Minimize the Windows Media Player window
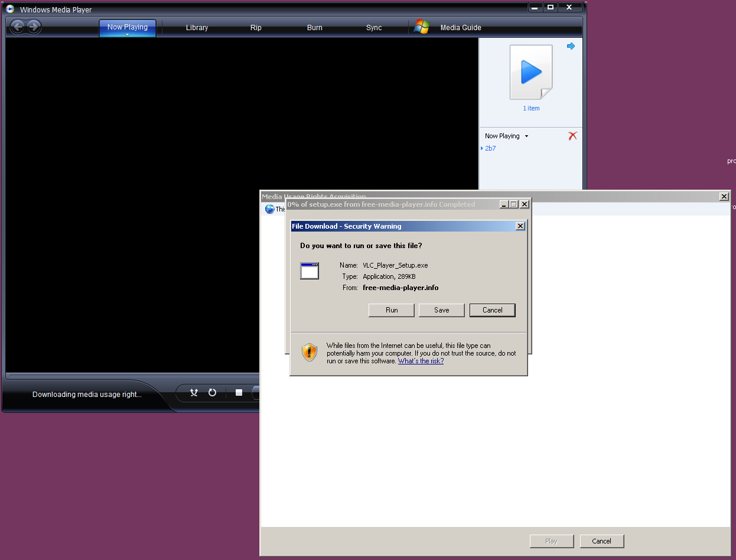Image resolution: width=736 pixels, height=560 pixels. 535,7
